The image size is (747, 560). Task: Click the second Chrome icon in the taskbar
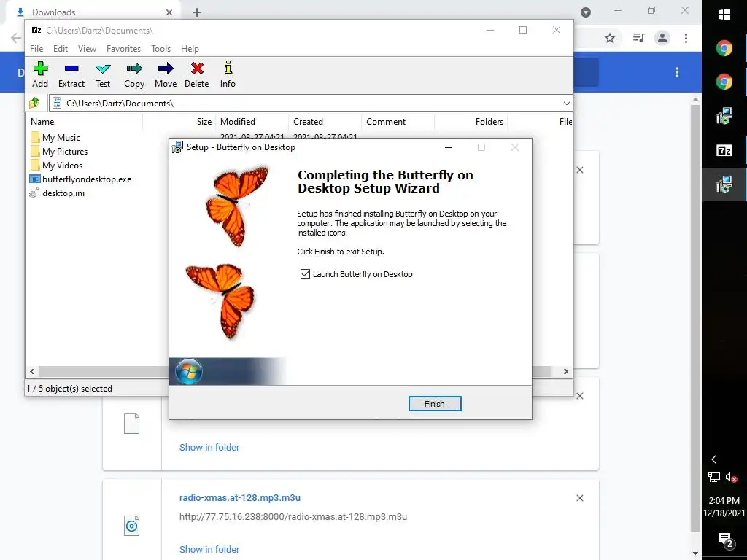pyautogui.click(x=724, y=82)
